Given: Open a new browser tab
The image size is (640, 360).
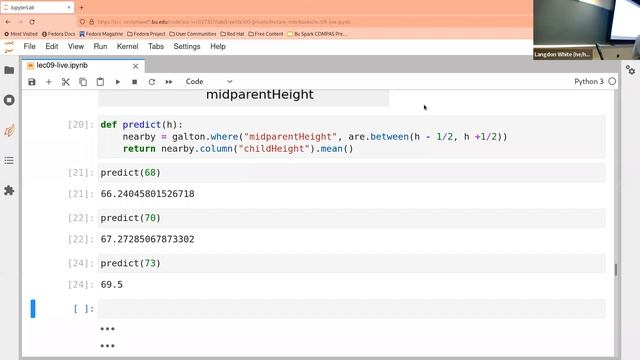Looking at the screenshot, I should point(81,7).
